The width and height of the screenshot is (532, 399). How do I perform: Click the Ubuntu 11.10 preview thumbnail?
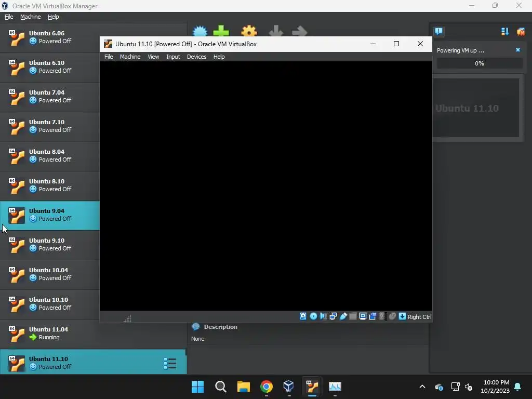click(476, 108)
